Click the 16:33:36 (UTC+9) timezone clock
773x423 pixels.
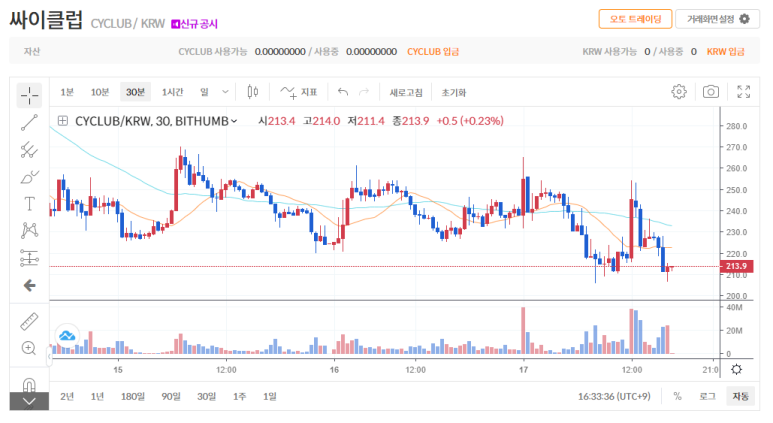[614, 396]
